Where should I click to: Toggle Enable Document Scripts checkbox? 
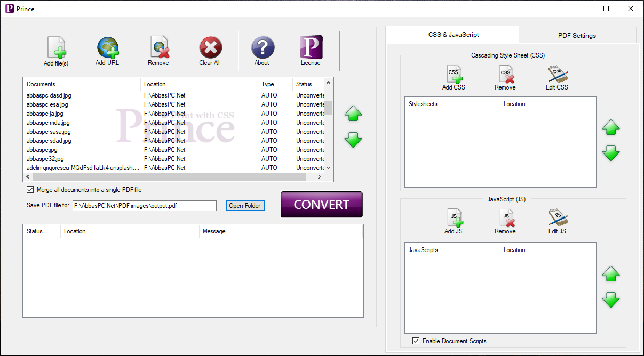416,341
